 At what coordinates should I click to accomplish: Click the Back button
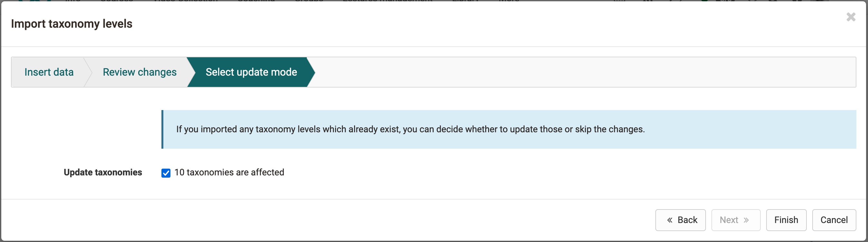(x=681, y=220)
